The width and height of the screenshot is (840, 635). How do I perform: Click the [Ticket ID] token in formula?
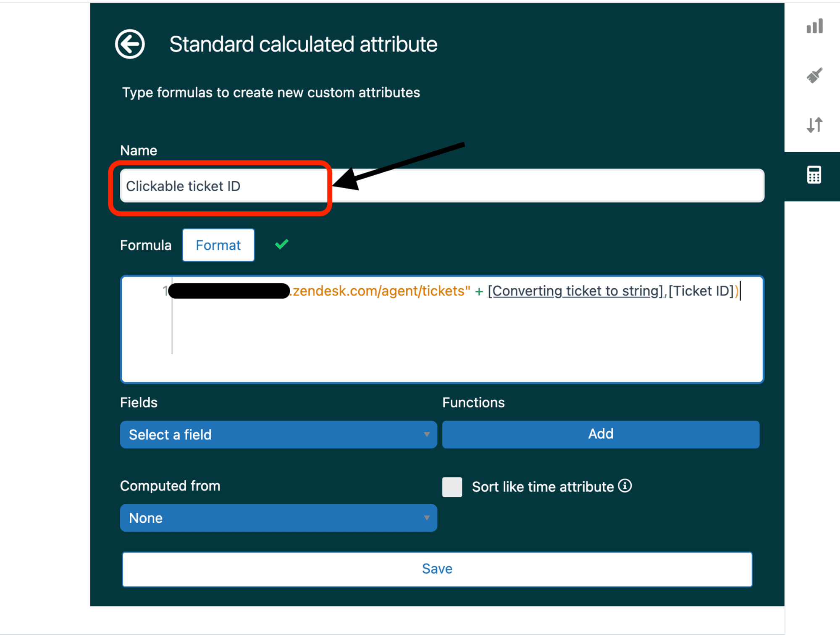pyautogui.click(x=701, y=291)
